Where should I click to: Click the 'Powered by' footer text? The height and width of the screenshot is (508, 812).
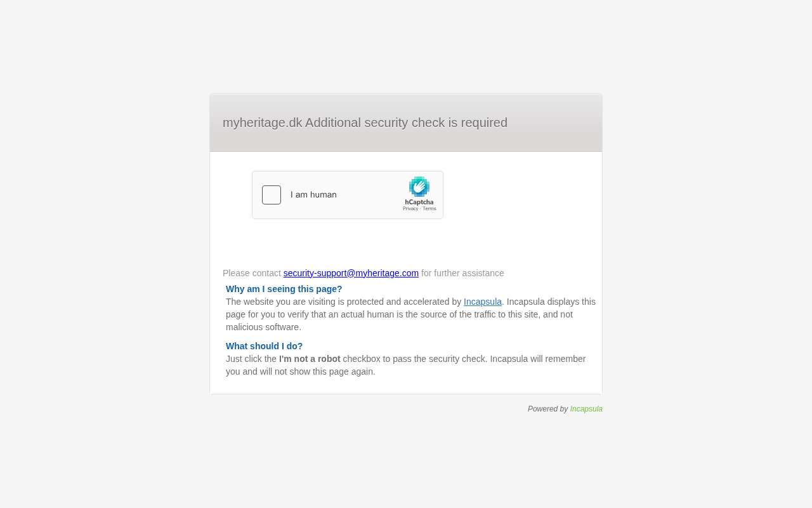pyautogui.click(x=547, y=409)
